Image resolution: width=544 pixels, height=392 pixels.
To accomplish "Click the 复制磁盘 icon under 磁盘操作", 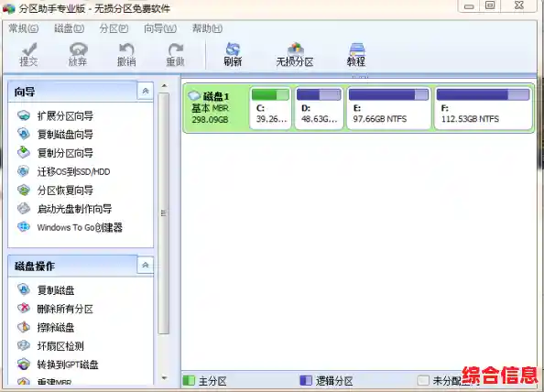I will click(24, 289).
